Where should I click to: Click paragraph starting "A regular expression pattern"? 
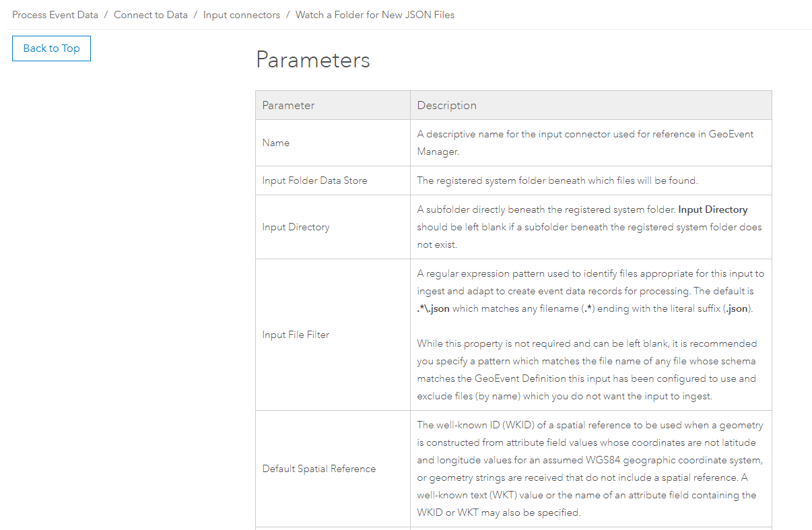pyautogui.click(x=590, y=291)
